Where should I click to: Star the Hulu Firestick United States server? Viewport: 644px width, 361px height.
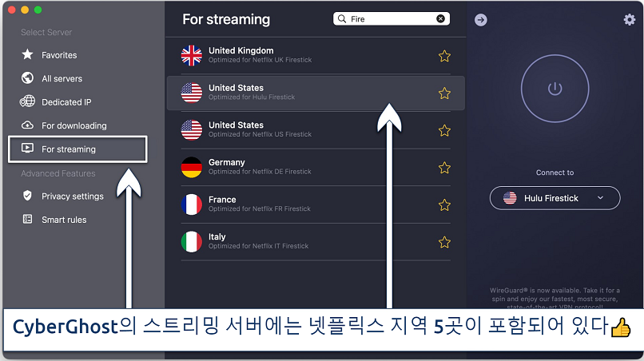pyautogui.click(x=444, y=93)
